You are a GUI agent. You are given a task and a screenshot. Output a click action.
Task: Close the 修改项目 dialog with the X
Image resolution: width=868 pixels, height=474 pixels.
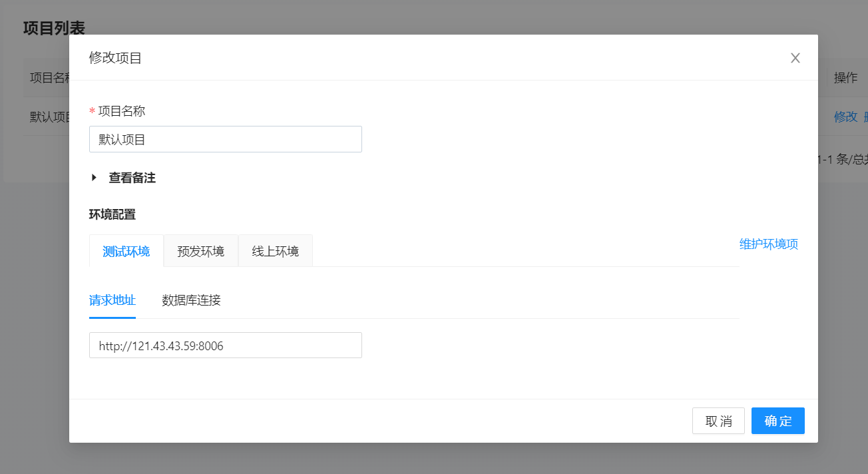(795, 58)
